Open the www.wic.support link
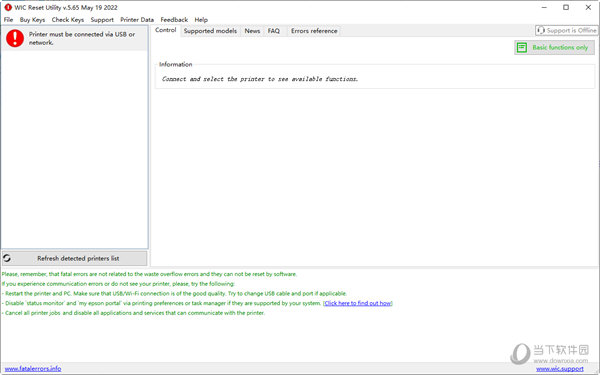 coord(560,369)
